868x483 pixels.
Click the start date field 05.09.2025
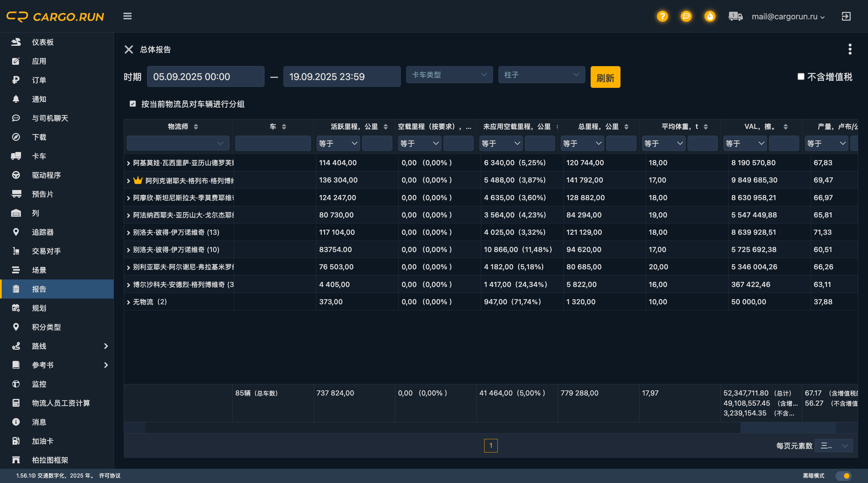click(x=205, y=77)
